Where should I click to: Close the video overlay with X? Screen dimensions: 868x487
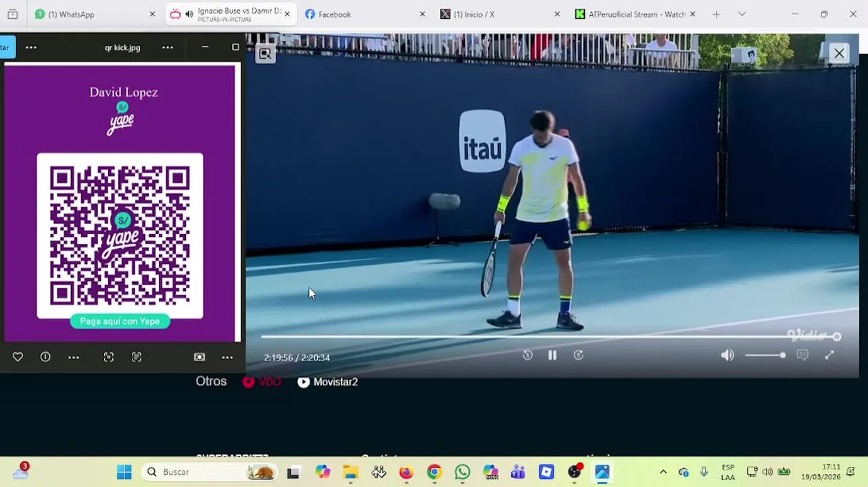click(839, 53)
